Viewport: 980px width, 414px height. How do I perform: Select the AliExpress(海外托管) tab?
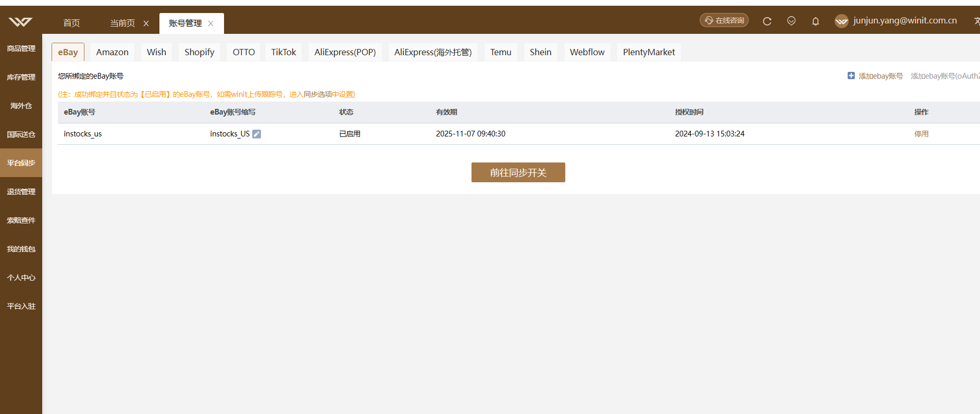point(433,52)
